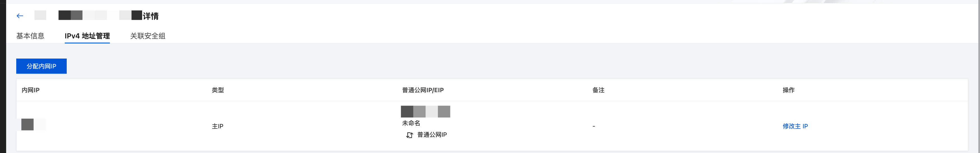
Task: Click the blurred public IP address value
Action: click(425, 112)
